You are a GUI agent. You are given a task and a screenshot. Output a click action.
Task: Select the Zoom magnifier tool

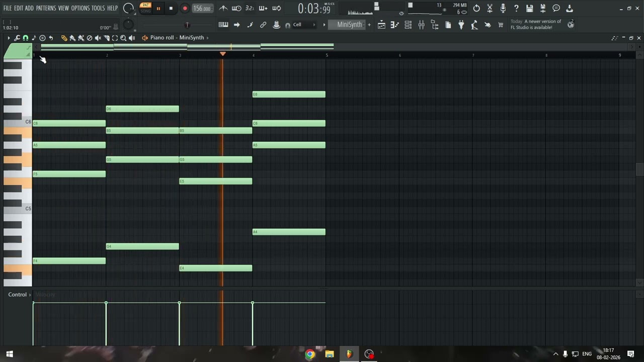(123, 38)
